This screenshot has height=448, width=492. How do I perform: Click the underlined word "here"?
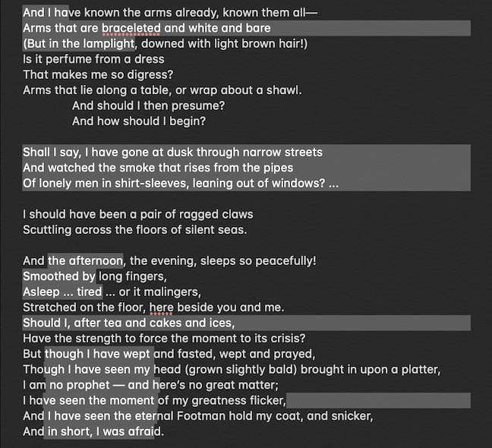click(x=161, y=308)
